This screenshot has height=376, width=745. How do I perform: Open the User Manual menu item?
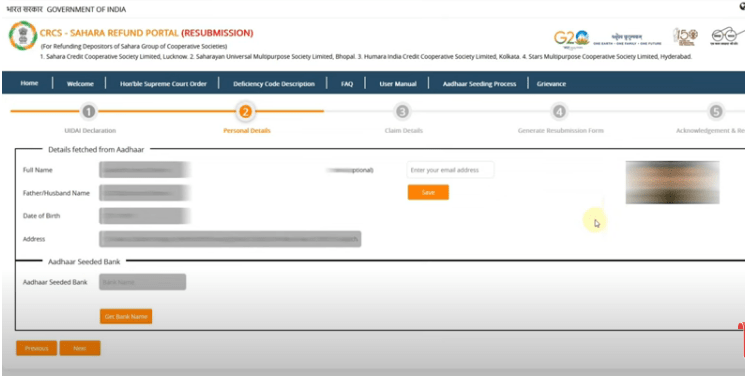[398, 84]
